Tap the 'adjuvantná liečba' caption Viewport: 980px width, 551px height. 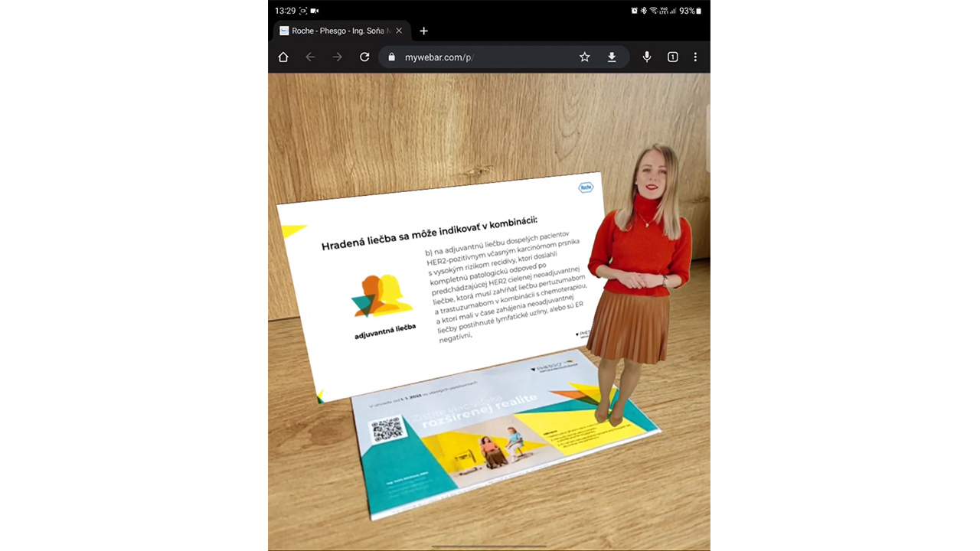tap(385, 331)
